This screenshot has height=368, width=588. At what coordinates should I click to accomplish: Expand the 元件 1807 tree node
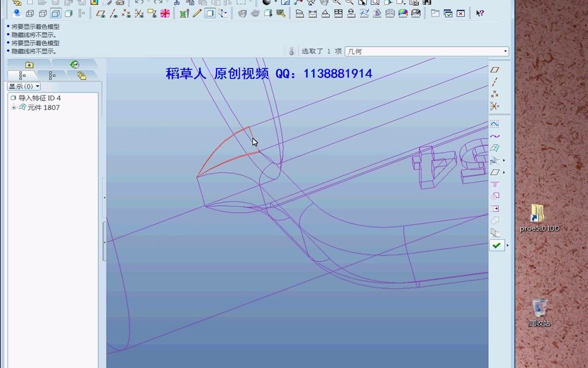14,107
